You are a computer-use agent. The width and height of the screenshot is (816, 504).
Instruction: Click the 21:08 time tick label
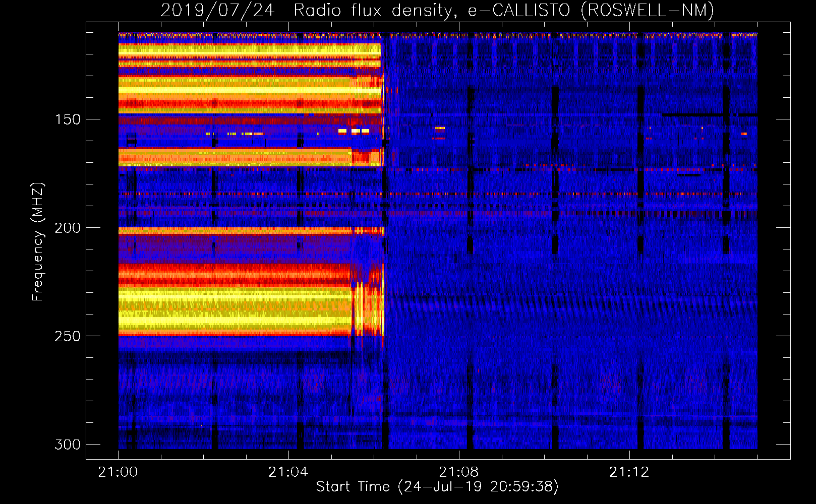[x=459, y=472]
